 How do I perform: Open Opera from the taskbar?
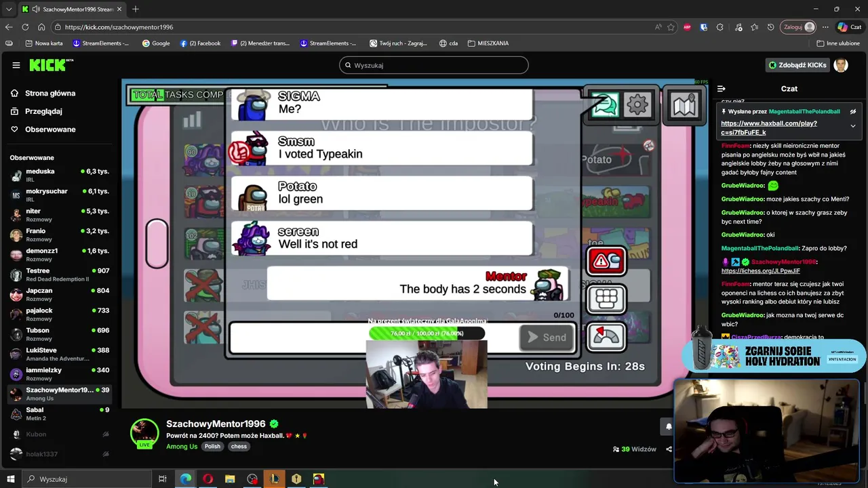click(x=208, y=479)
